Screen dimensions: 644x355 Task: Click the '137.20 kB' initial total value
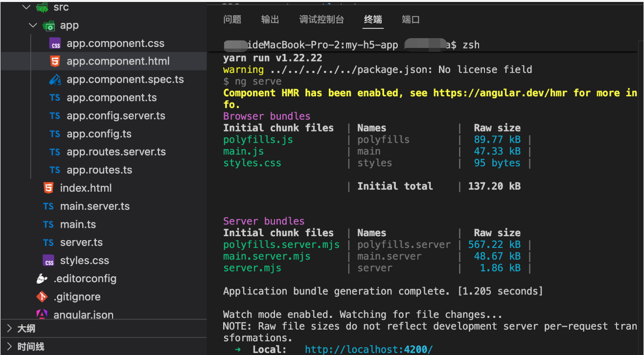pos(494,186)
